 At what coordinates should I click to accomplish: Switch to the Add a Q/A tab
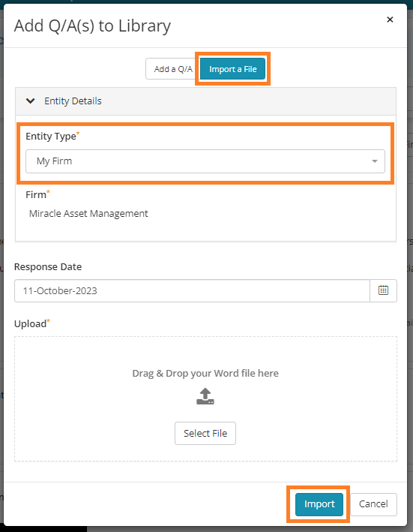tap(173, 69)
